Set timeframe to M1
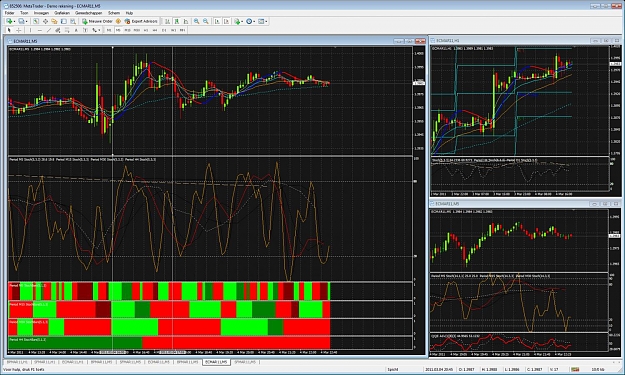 pyautogui.click(x=109, y=30)
